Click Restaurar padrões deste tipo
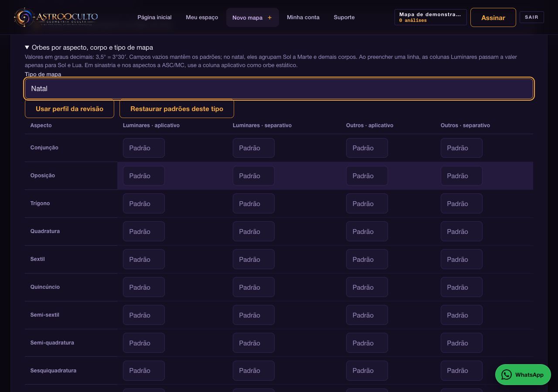The image size is (558, 392). [177, 108]
